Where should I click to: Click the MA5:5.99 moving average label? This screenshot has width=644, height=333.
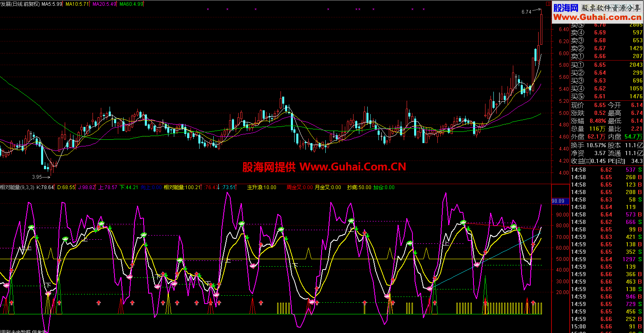coord(52,4)
